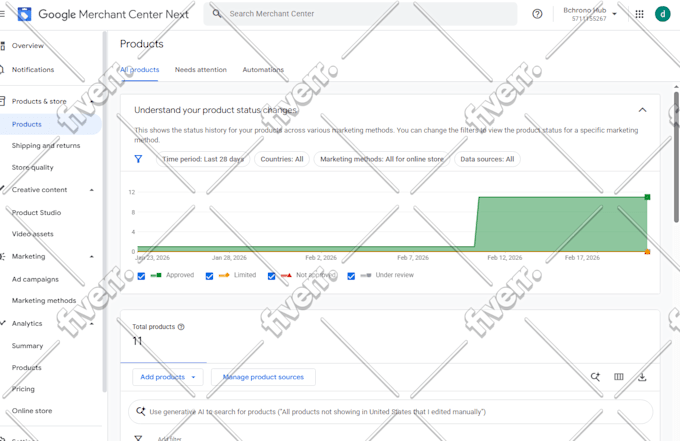Toggle the Not approved series checkbox
Image resolution: width=680 pixels, height=441 pixels.
coord(271,276)
